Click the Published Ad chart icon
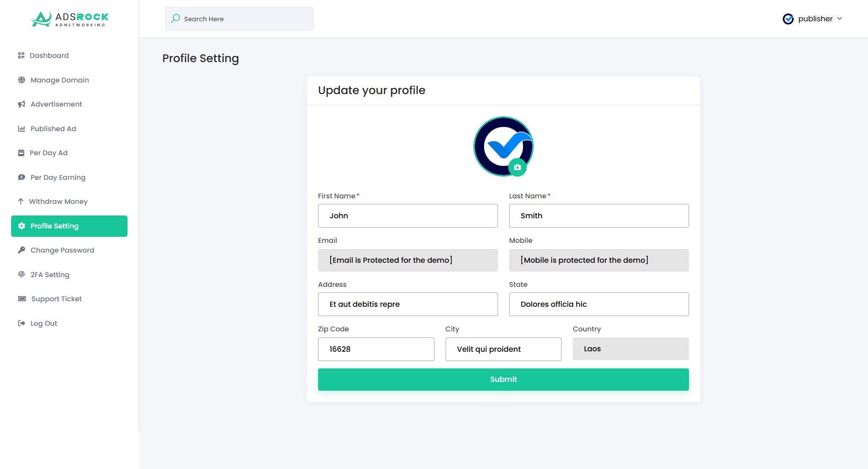 click(x=22, y=129)
